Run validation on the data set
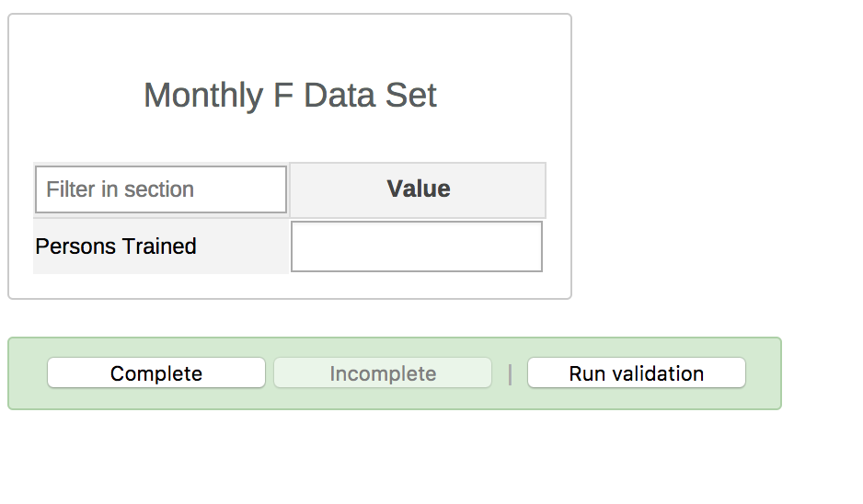 pos(636,373)
